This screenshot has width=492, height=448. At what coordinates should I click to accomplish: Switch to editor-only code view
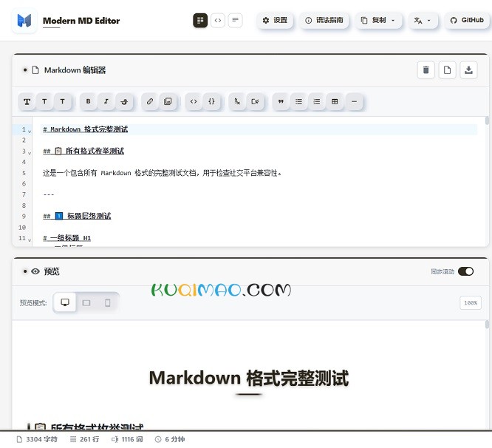tap(218, 21)
